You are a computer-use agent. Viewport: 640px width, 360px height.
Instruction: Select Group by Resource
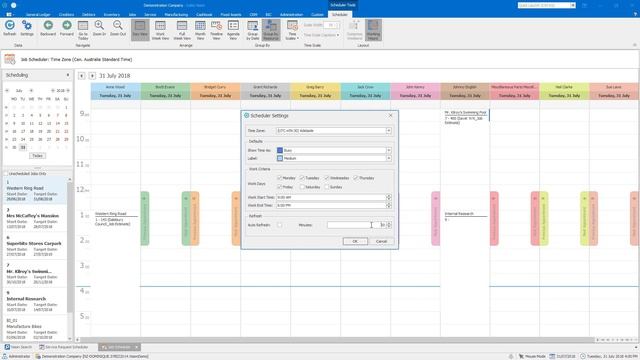point(271,30)
